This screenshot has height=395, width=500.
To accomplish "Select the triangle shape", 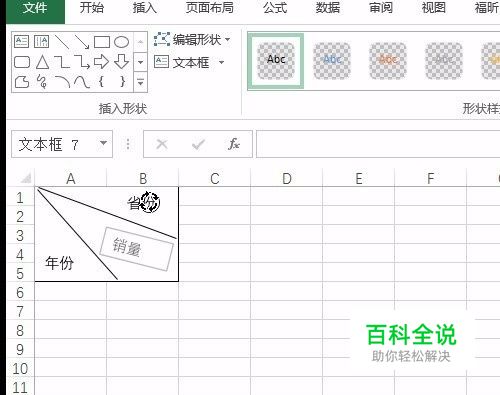I will [42, 62].
